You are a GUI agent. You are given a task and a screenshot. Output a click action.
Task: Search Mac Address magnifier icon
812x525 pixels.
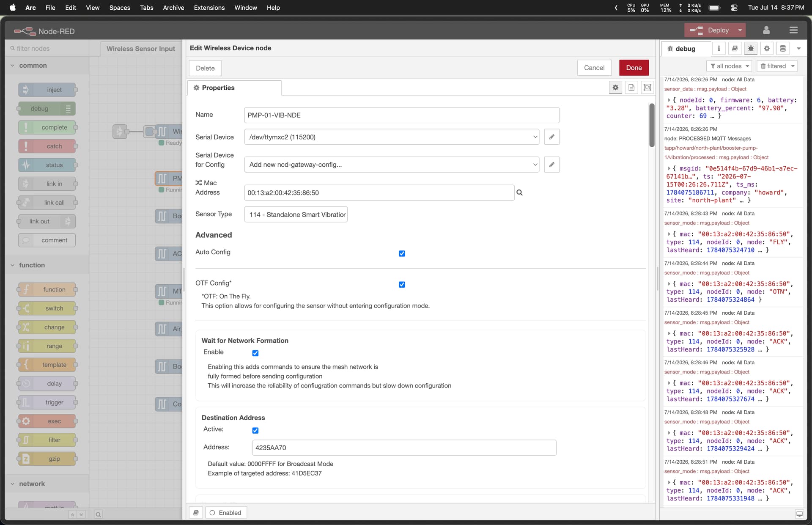click(x=520, y=192)
